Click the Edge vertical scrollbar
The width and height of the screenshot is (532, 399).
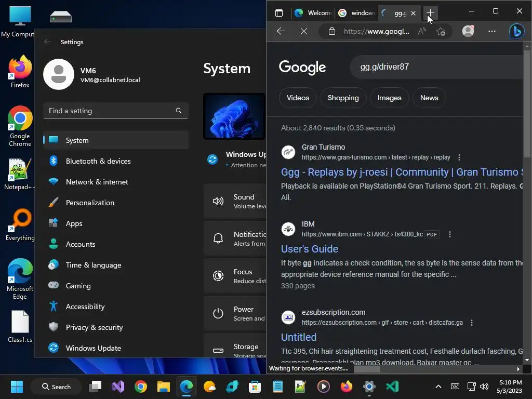click(527, 103)
